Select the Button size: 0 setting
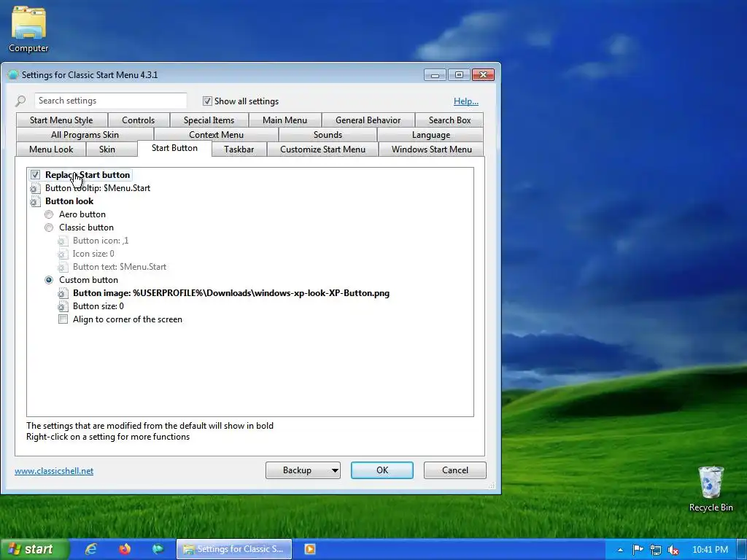 coord(98,307)
